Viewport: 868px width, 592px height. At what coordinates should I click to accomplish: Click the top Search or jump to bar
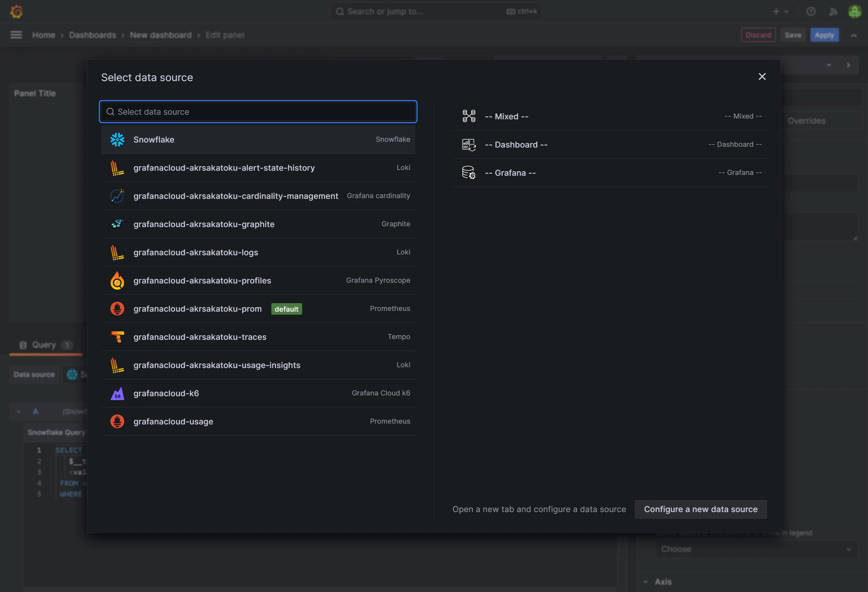tap(436, 12)
